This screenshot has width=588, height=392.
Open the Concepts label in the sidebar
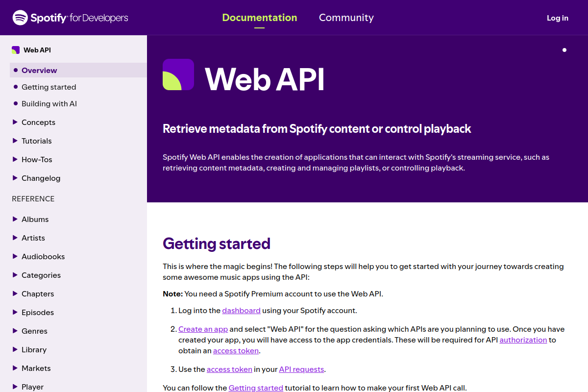[38, 122]
